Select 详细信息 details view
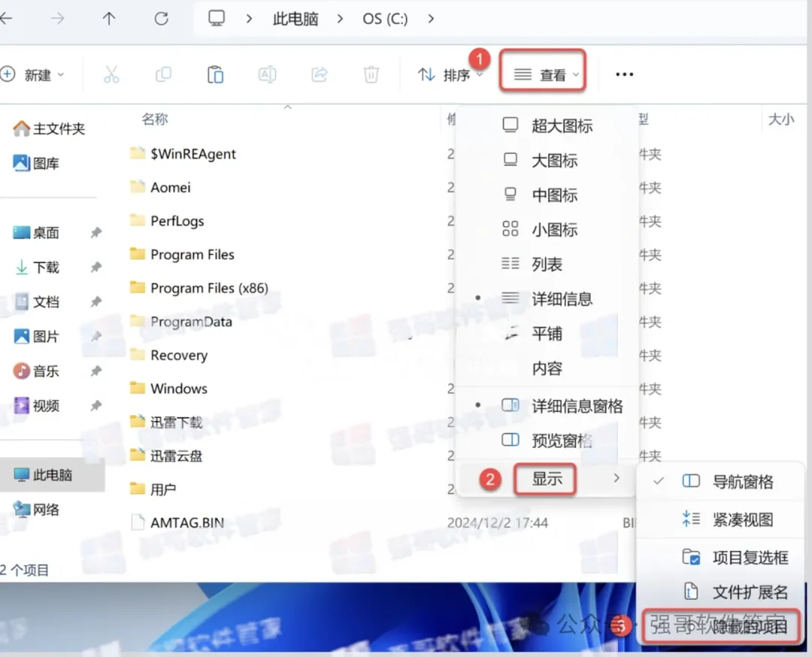 tap(547, 298)
